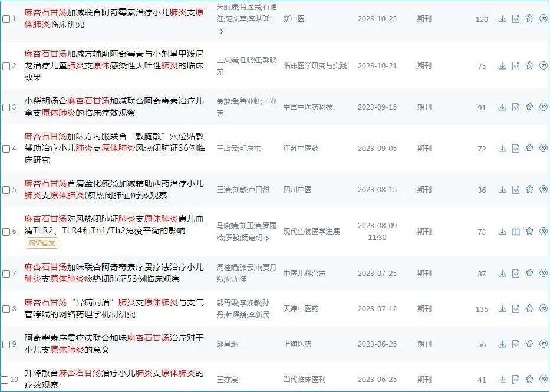550x392 pixels.
Task: Download article 9 from 上海医药
Action: (x=502, y=344)
